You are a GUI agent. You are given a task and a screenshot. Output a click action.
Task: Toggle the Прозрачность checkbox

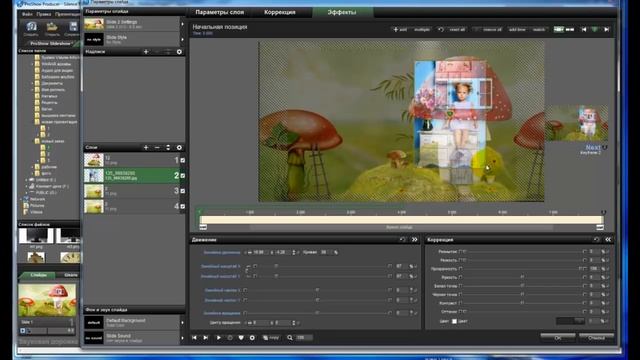(x=461, y=269)
